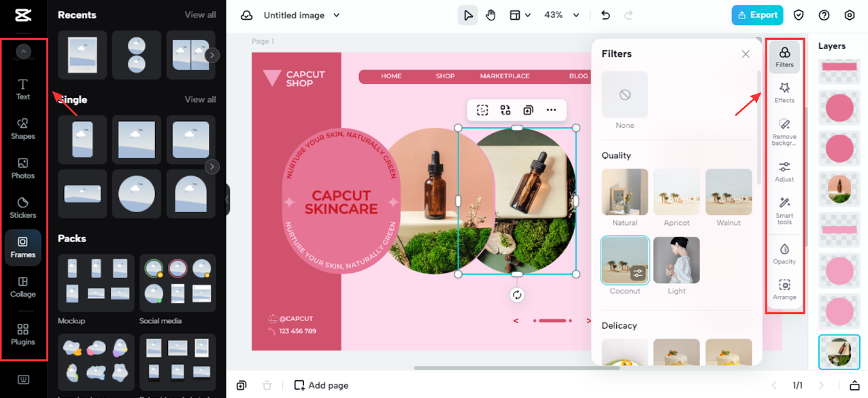Open the Plugins panel
The image size is (868, 398).
pos(23,334)
